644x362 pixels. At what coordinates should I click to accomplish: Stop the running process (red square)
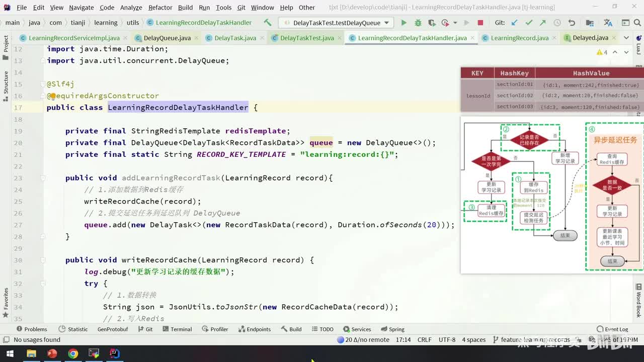pos(480,23)
